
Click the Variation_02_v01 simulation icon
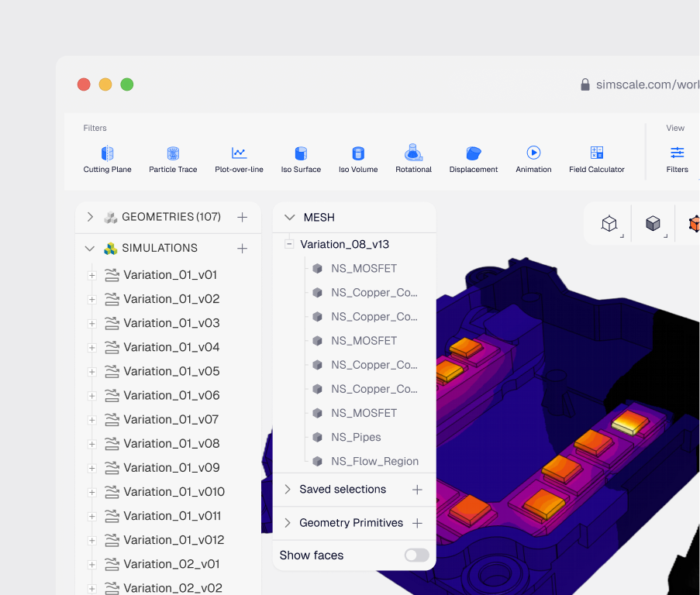[x=112, y=564]
